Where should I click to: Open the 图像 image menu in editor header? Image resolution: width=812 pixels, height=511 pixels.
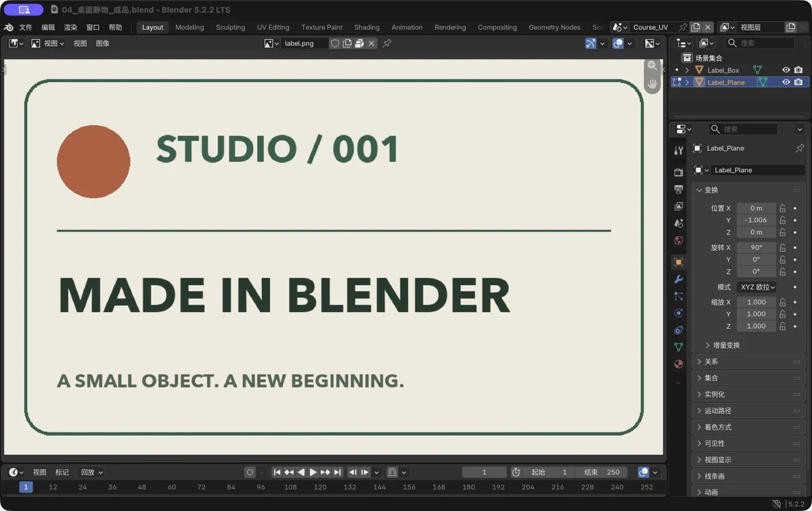103,43
